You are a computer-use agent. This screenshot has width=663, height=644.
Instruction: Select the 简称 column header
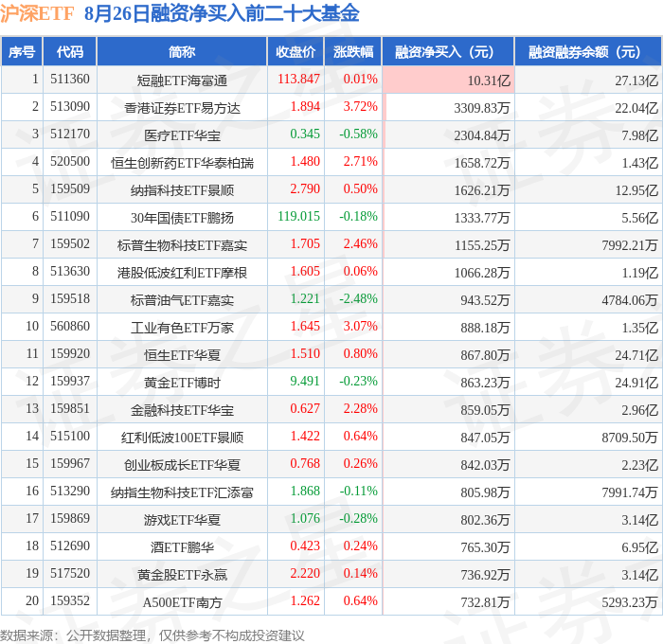[182, 52]
